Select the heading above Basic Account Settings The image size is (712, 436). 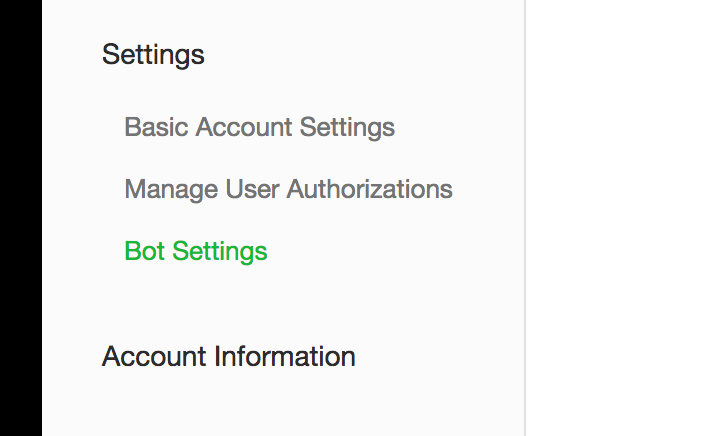(153, 54)
